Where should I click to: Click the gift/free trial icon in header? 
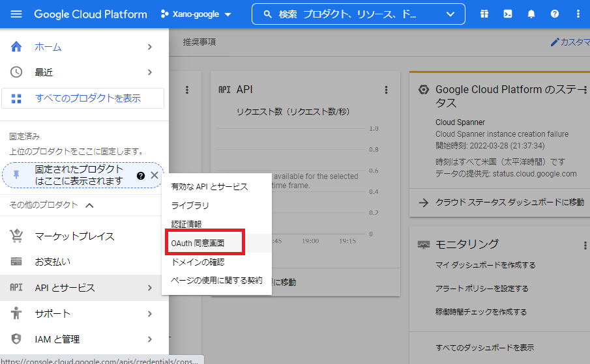point(484,14)
